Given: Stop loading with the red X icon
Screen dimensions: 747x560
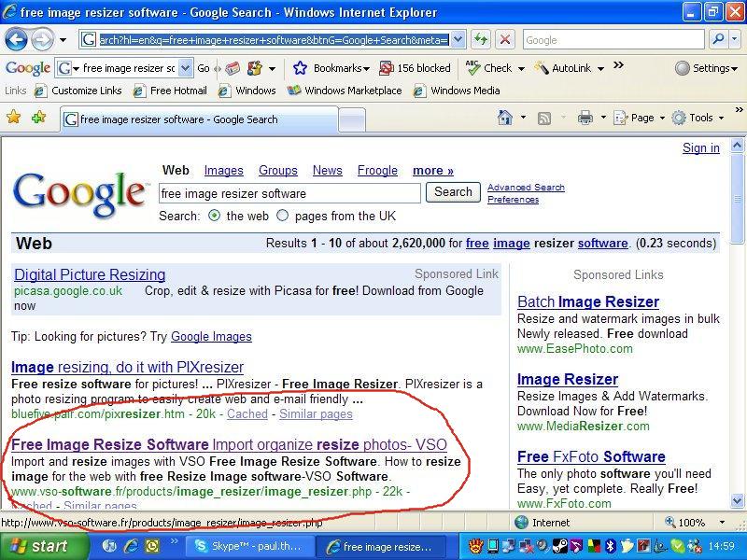Looking at the screenshot, I should (x=505, y=39).
